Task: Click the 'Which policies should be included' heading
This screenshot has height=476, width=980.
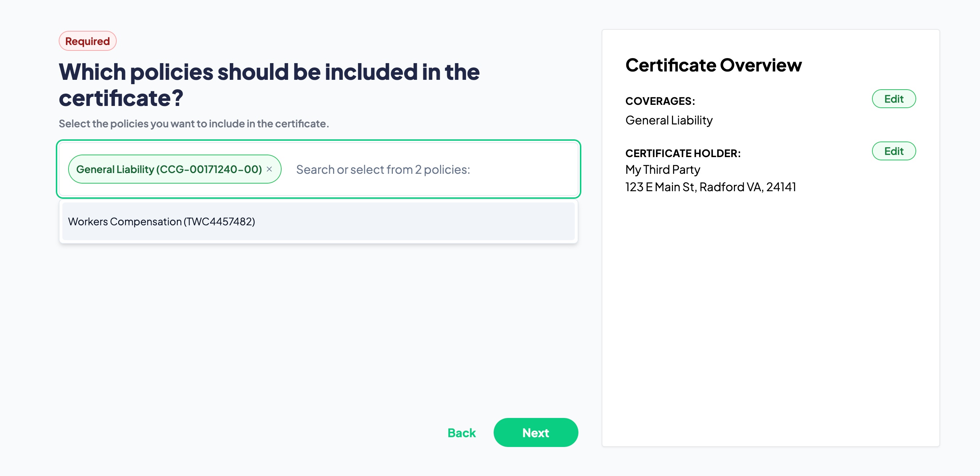Action: click(269, 85)
